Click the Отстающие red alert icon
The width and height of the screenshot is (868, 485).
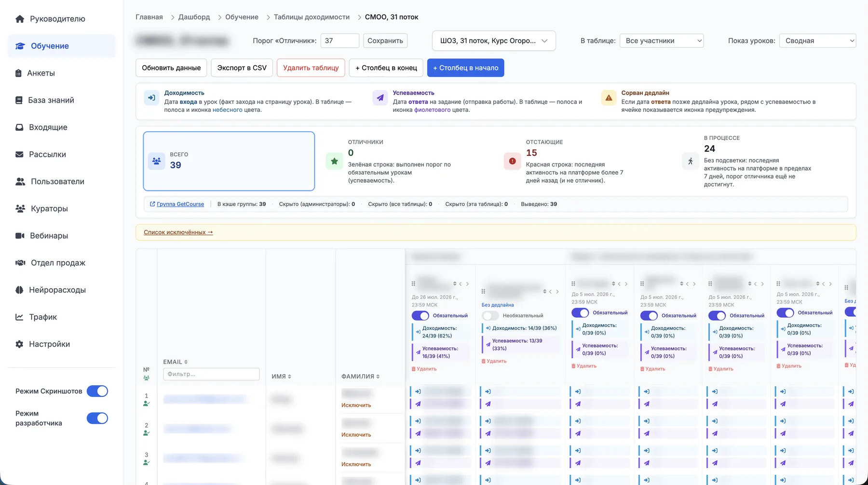512,161
